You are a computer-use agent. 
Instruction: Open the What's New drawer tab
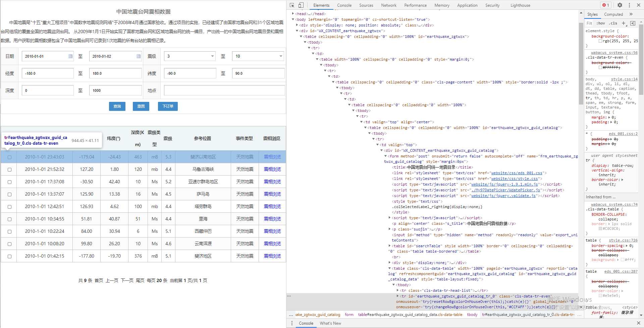[330, 323]
